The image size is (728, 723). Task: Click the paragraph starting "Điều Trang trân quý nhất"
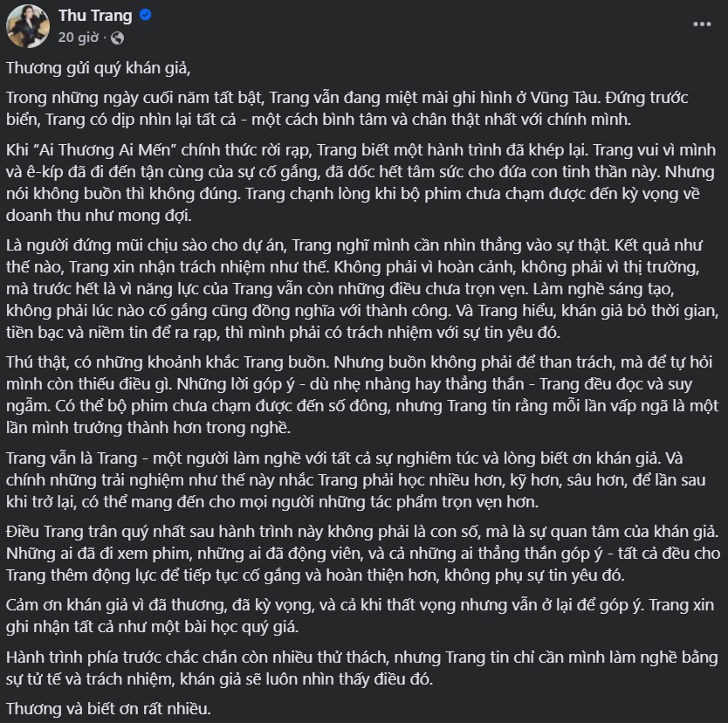[349, 552]
